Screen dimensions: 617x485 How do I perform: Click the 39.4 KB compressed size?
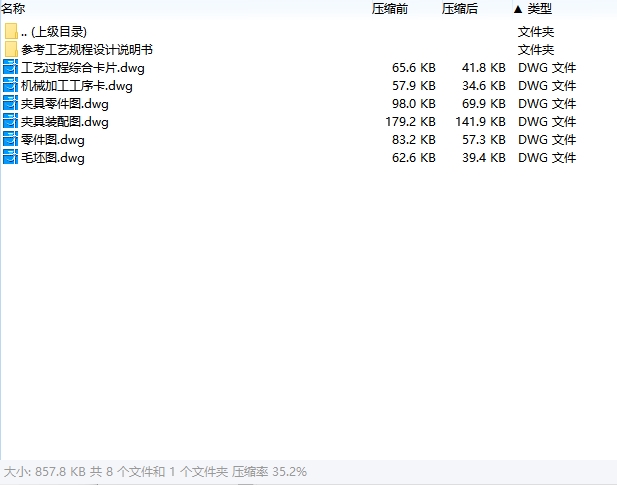click(484, 158)
